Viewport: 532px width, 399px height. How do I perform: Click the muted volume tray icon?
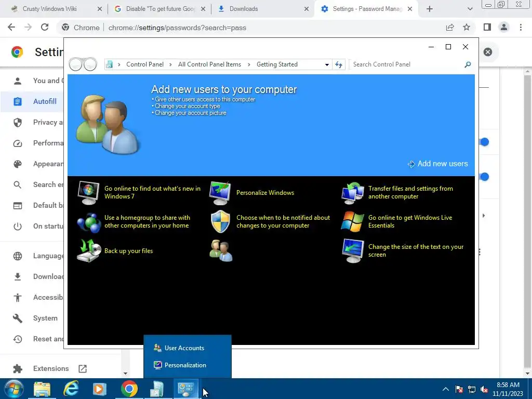(x=484, y=389)
